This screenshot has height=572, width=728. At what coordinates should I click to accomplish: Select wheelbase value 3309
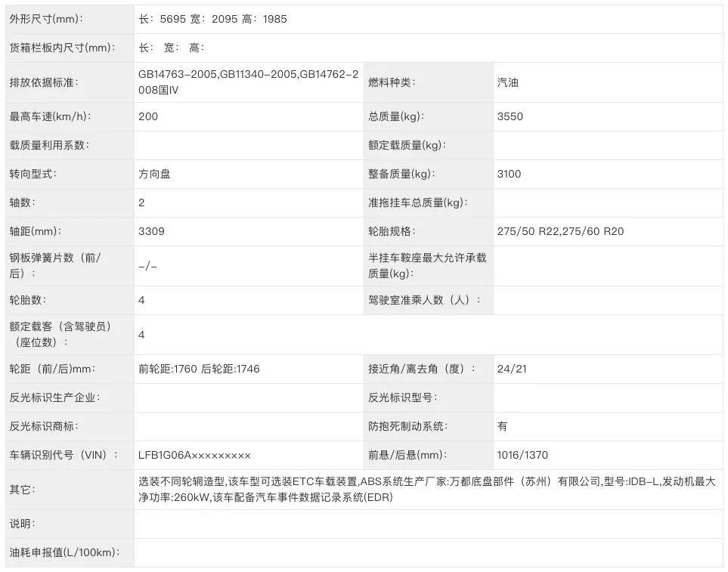(151, 231)
